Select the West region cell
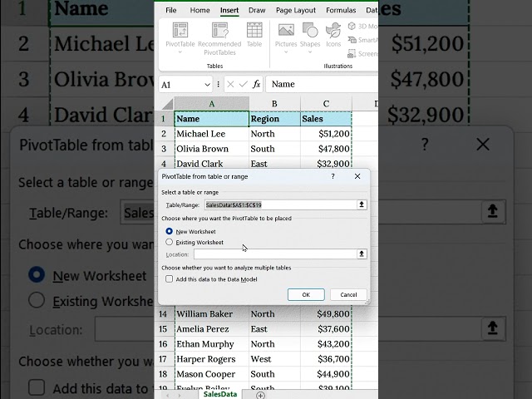This screenshot has width=532, height=399. tap(274, 359)
